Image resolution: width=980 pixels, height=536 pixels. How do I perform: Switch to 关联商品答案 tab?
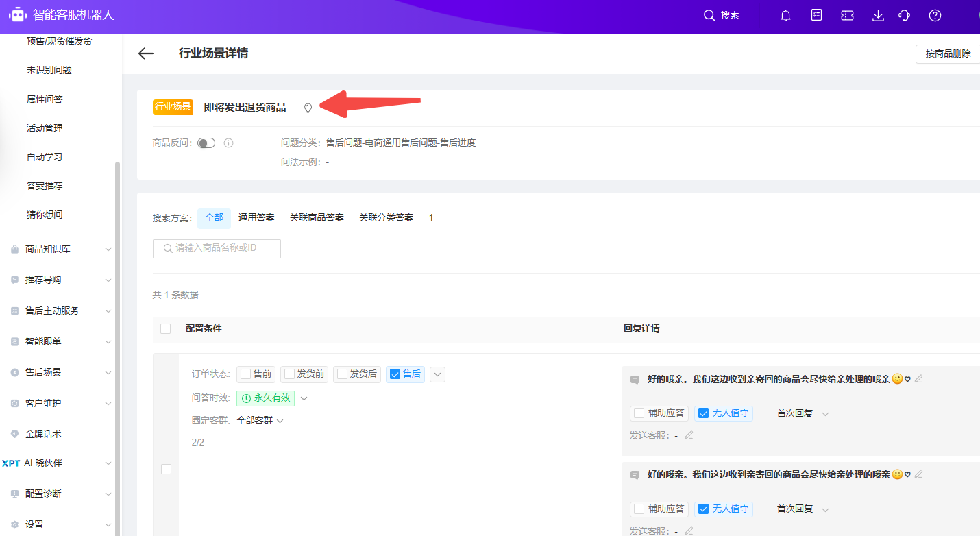[x=317, y=218]
